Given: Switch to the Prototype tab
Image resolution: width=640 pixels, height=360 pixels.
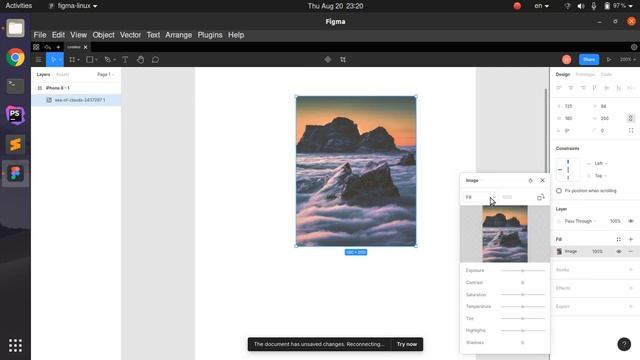Looking at the screenshot, I should click(x=585, y=74).
